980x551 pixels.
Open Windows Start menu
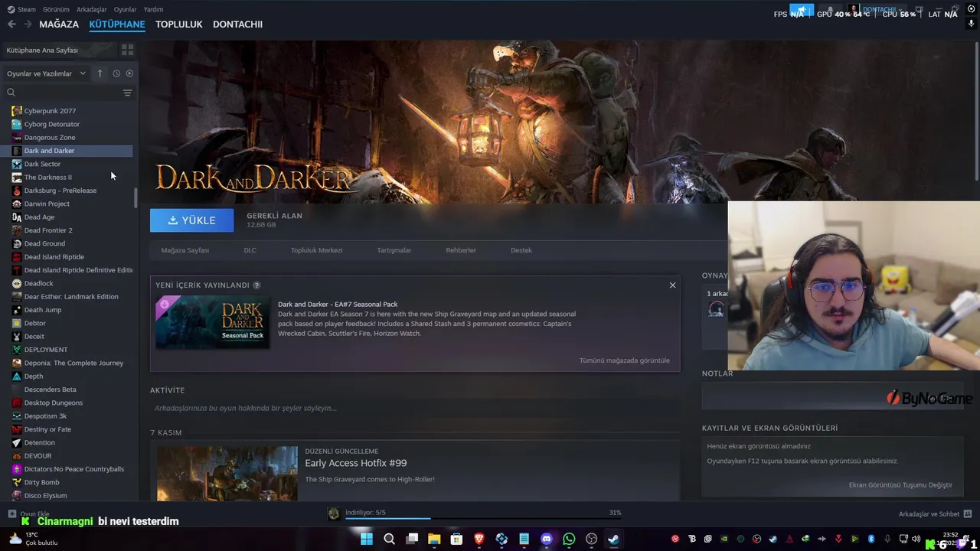tap(366, 539)
